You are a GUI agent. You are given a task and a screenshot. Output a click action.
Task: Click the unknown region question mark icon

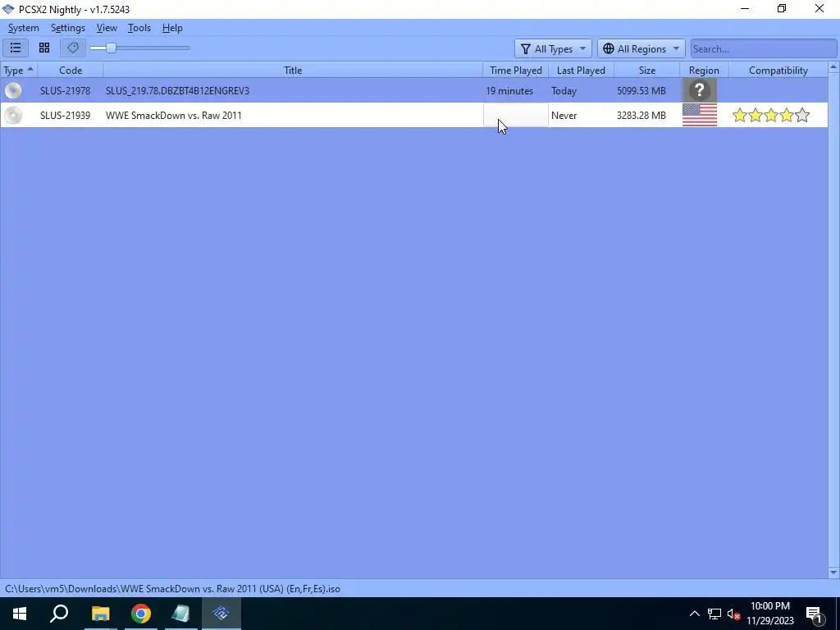[699, 90]
